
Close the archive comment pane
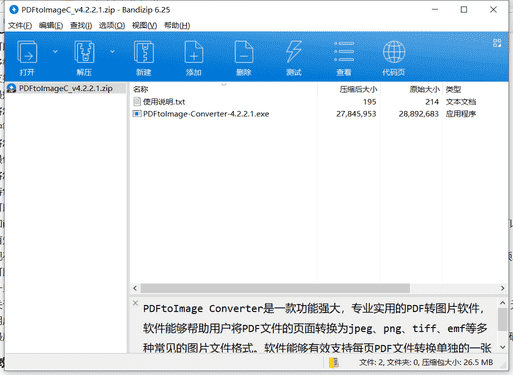tap(135, 303)
